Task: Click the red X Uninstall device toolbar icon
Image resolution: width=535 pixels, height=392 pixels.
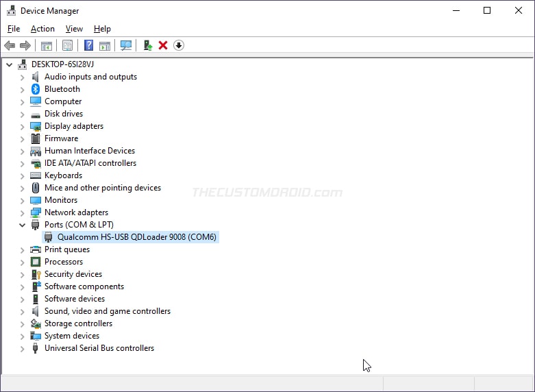Action: pos(163,45)
